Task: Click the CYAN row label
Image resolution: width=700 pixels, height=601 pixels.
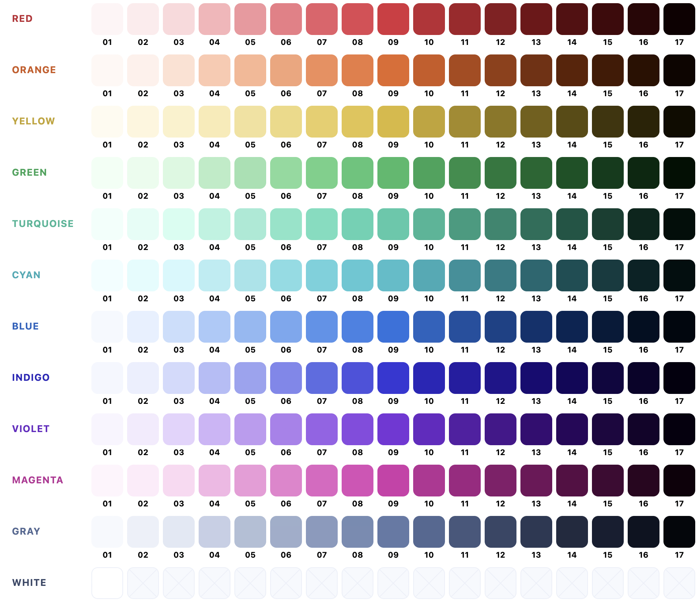Action: (x=26, y=275)
